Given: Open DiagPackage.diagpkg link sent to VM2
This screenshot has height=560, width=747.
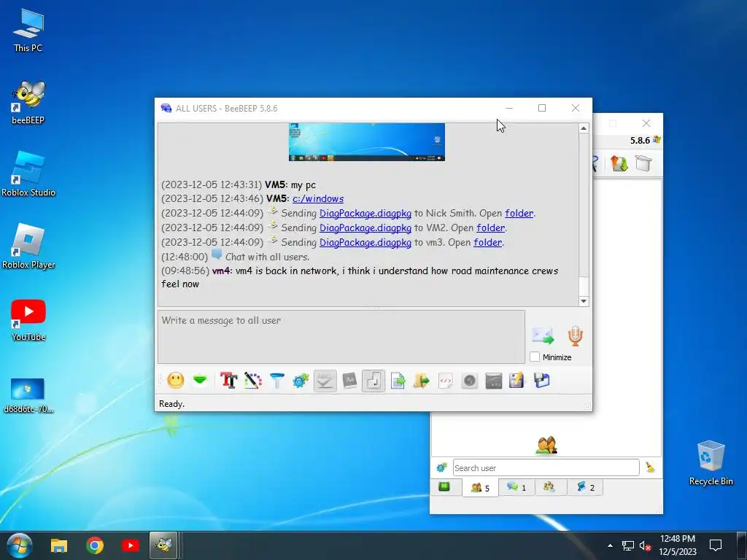Looking at the screenshot, I should (365, 227).
